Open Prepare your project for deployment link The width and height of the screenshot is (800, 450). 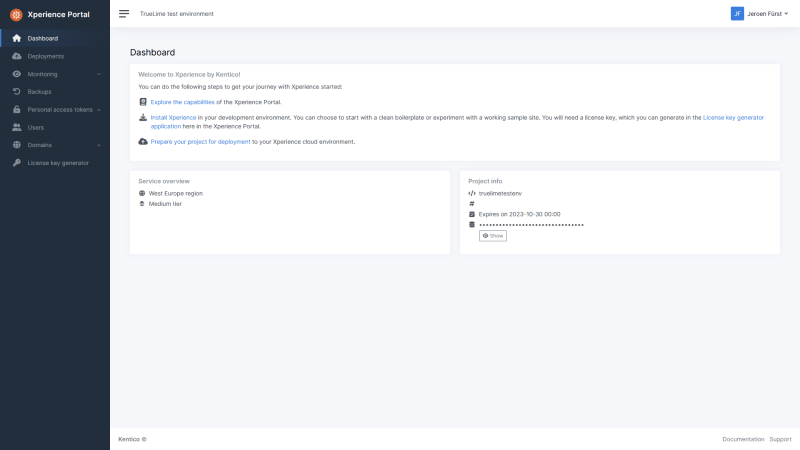201,142
